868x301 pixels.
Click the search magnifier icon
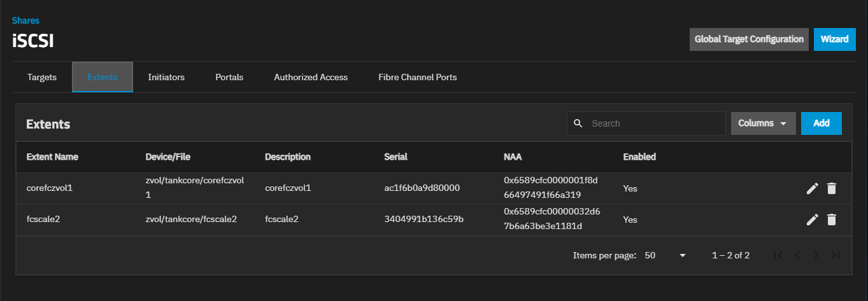point(578,123)
